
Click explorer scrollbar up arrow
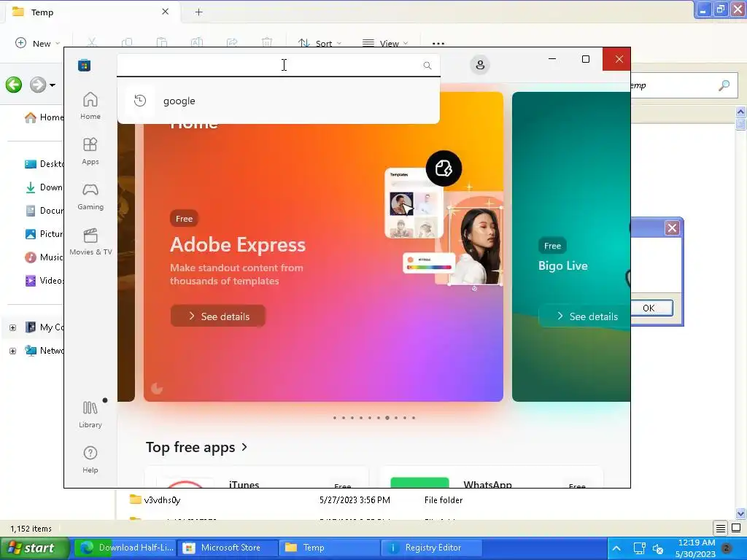point(740,112)
